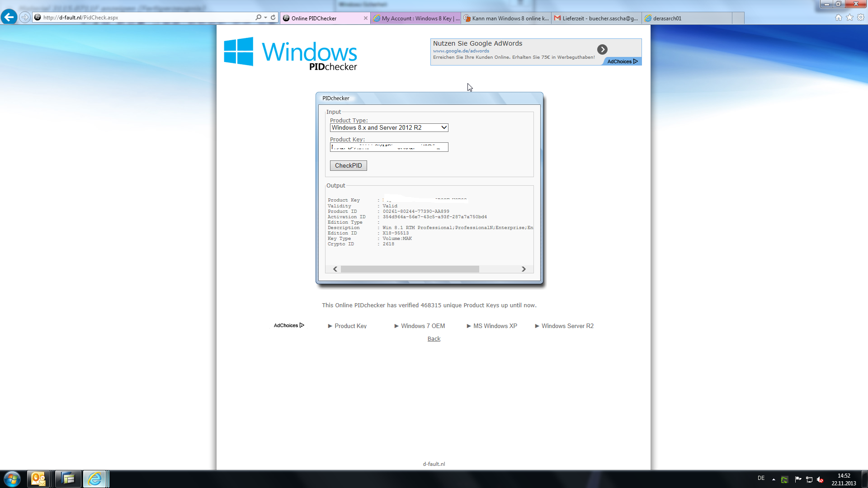The height and width of the screenshot is (488, 868).
Task: Close the Online PIDChecker tab
Action: point(366,19)
